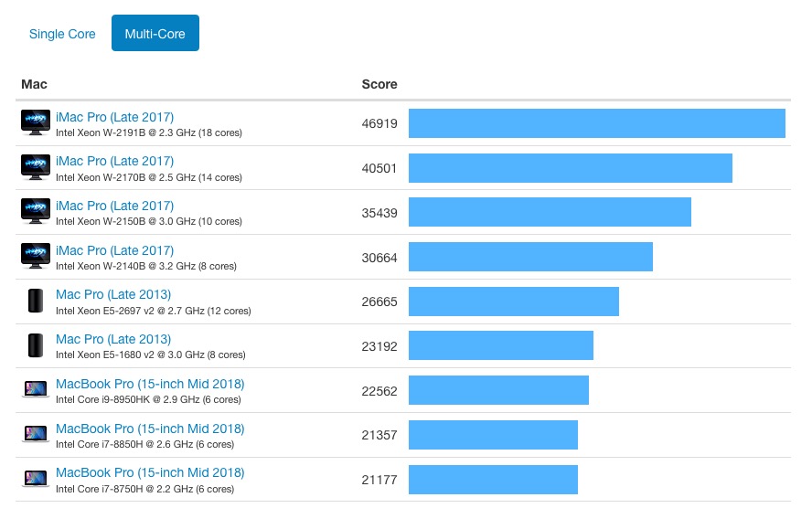The height and width of the screenshot is (508, 812).
Task: Click the score bar for 21357
Action: [x=493, y=435]
